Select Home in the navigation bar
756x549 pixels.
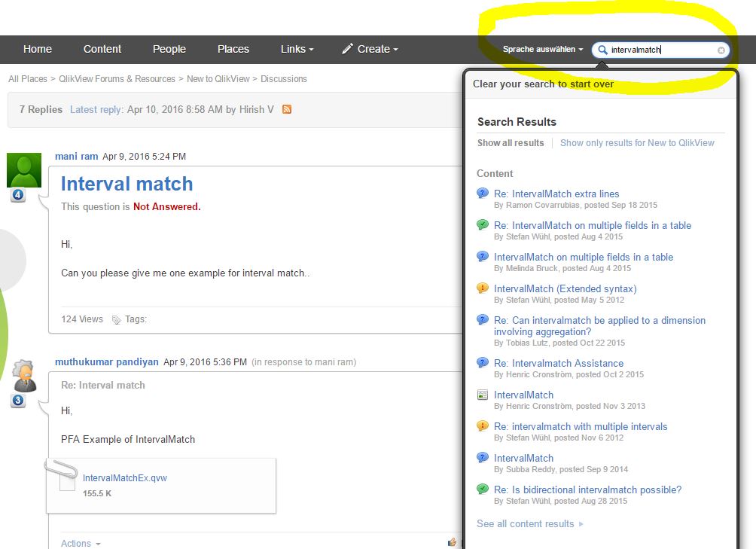[x=37, y=48]
